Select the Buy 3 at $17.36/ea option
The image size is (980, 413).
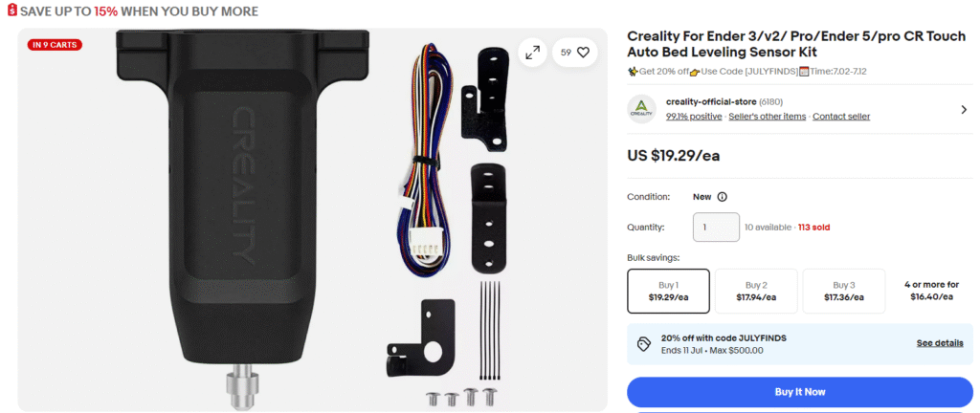point(844,291)
